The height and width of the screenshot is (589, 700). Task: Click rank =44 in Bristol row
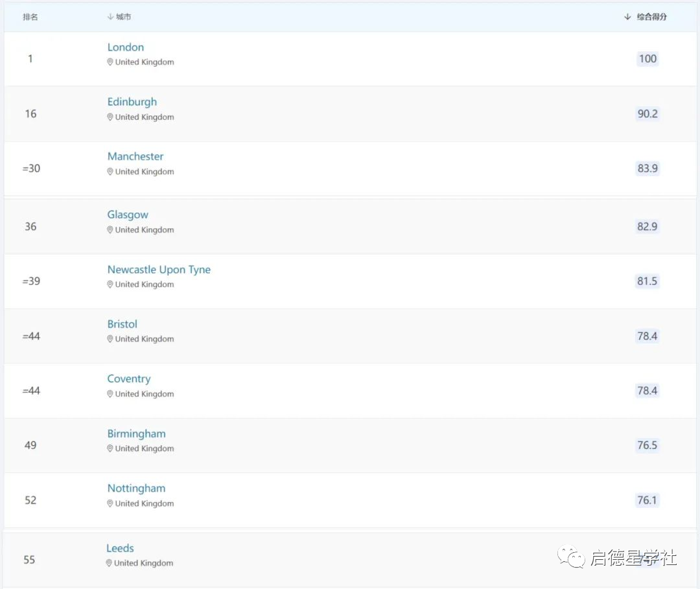(x=31, y=336)
